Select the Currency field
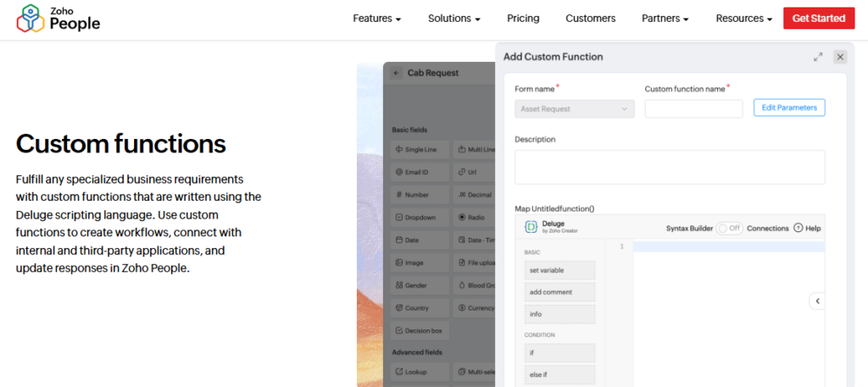This screenshot has width=868, height=387. pos(475,308)
